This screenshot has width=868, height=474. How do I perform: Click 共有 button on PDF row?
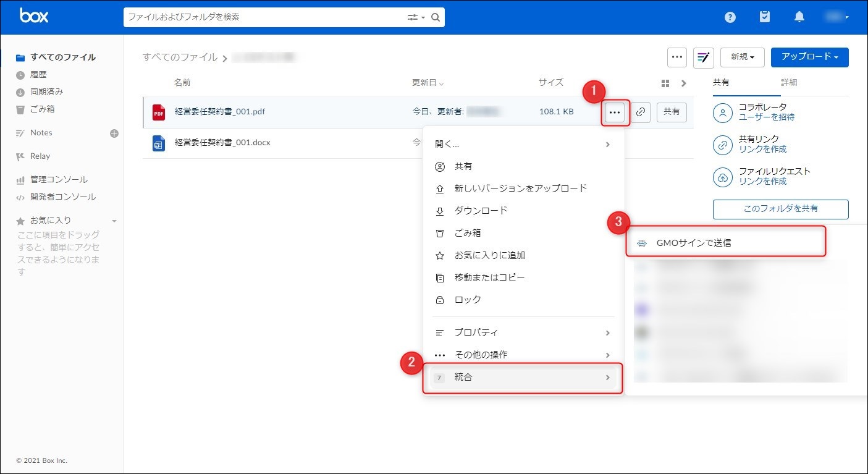[x=672, y=112]
